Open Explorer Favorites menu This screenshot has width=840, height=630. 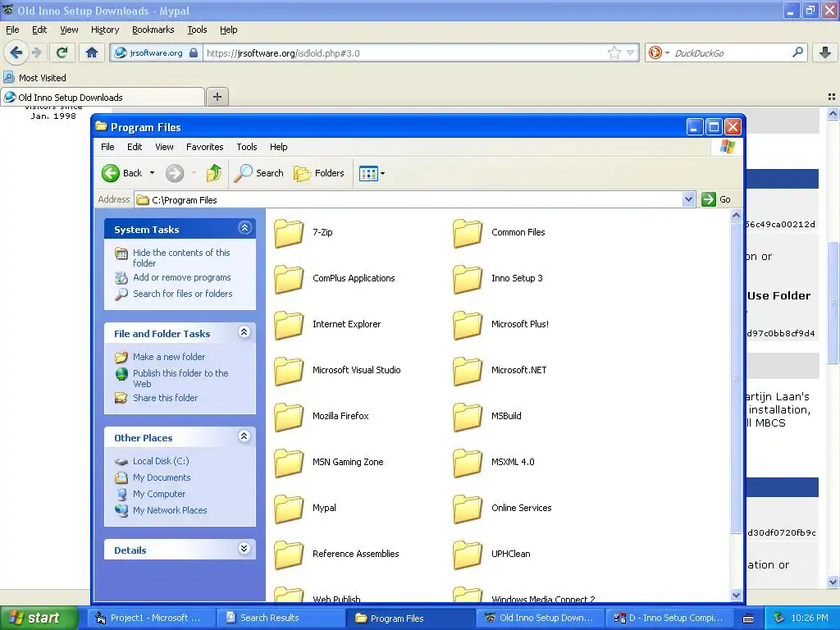[204, 147]
